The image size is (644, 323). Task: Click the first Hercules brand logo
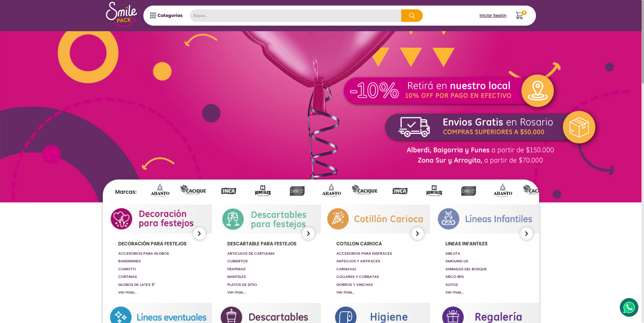262,191
